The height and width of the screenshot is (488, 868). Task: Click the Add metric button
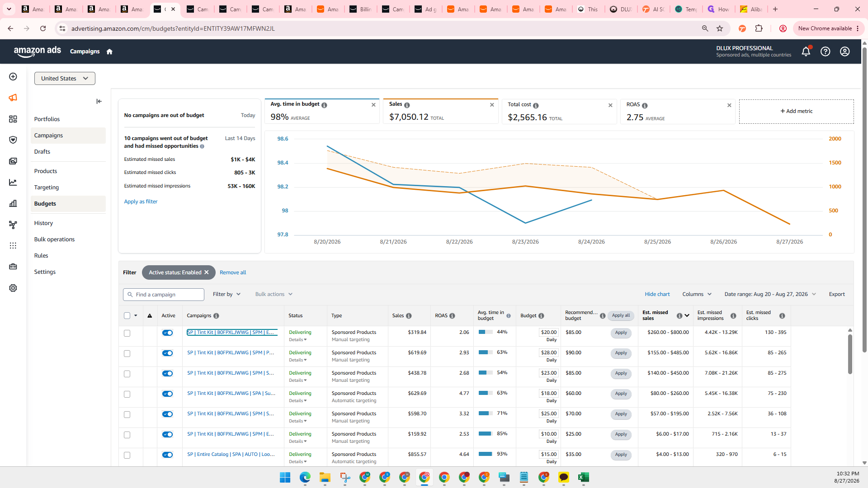click(x=797, y=111)
